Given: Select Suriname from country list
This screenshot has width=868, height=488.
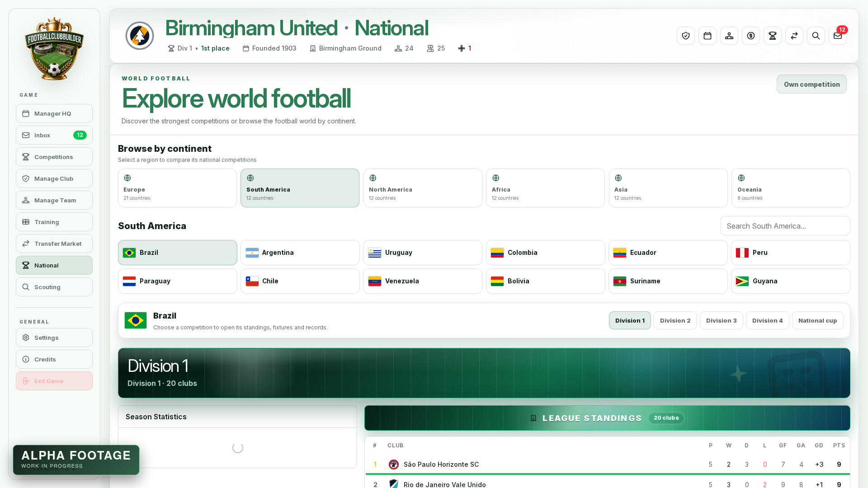Looking at the screenshot, I should [x=668, y=281].
